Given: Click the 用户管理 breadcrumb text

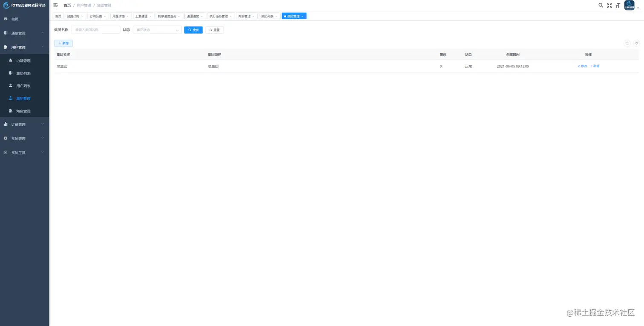Looking at the screenshot, I should tap(84, 5).
